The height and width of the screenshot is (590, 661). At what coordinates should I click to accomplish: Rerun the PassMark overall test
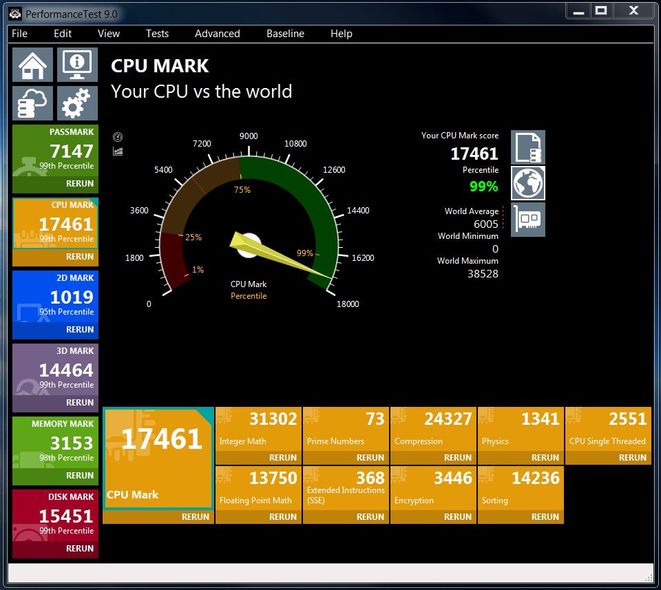(80, 184)
